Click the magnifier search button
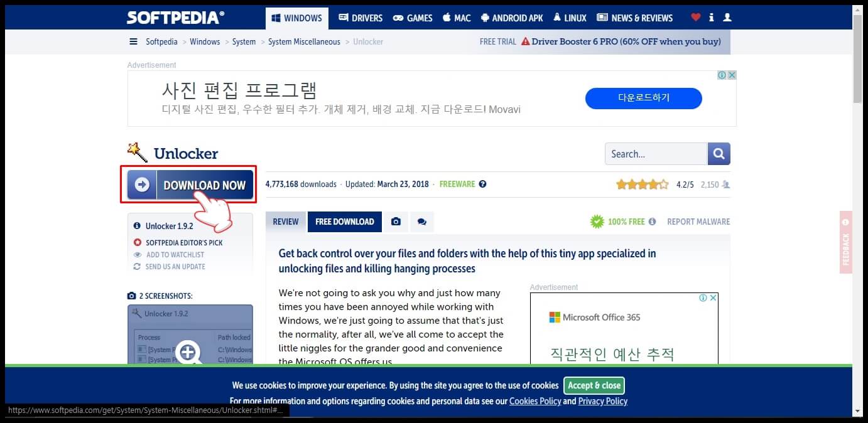Screen dimensions: 868x423 tap(719, 154)
